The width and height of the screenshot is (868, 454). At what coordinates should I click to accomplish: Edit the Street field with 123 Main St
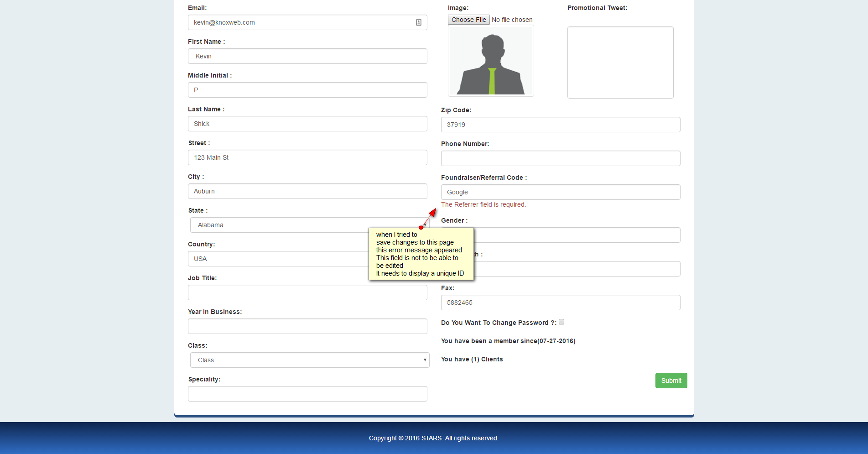(x=307, y=157)
